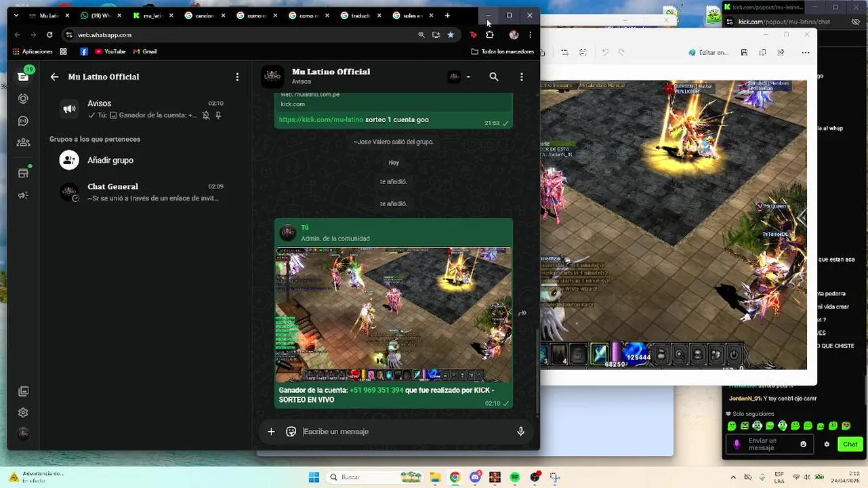Bookmark page with star icon
This screenshot has height=488, width=868.
pos(451,35)
